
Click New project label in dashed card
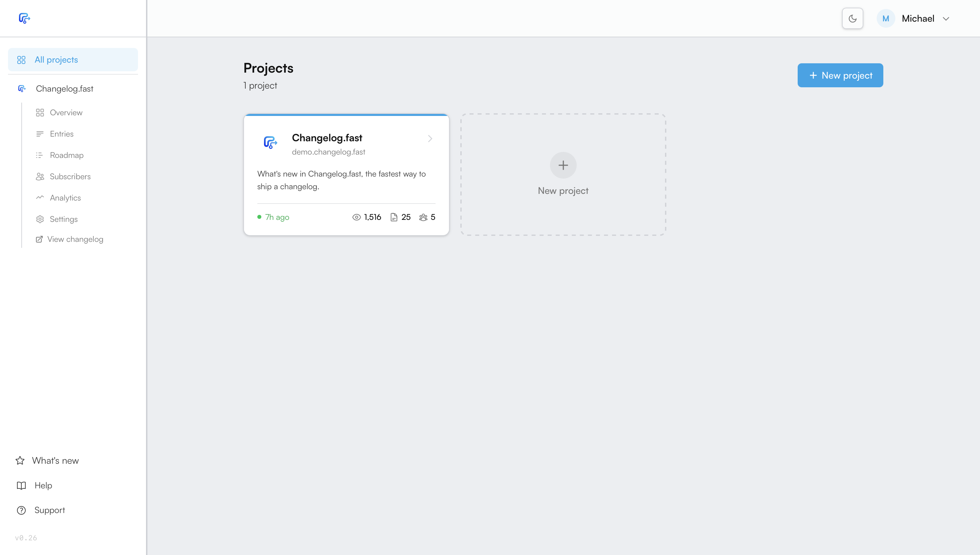coord(563,191)
